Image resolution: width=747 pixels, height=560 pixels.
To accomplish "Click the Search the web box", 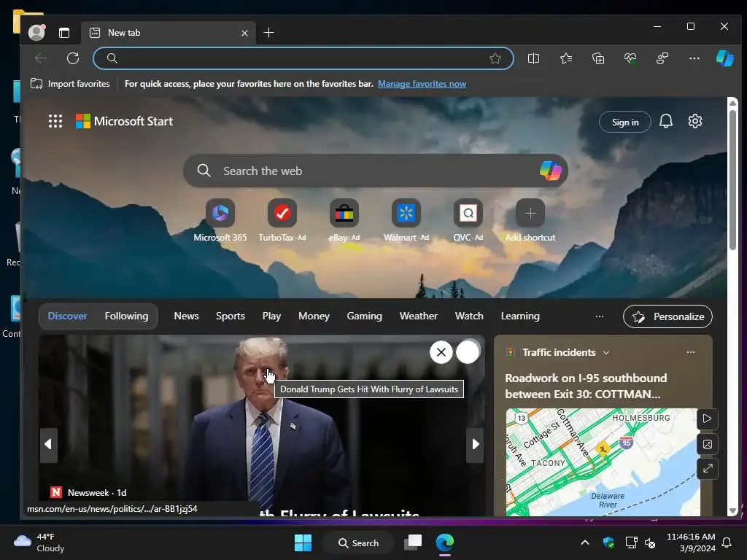I will click(376, 171).
